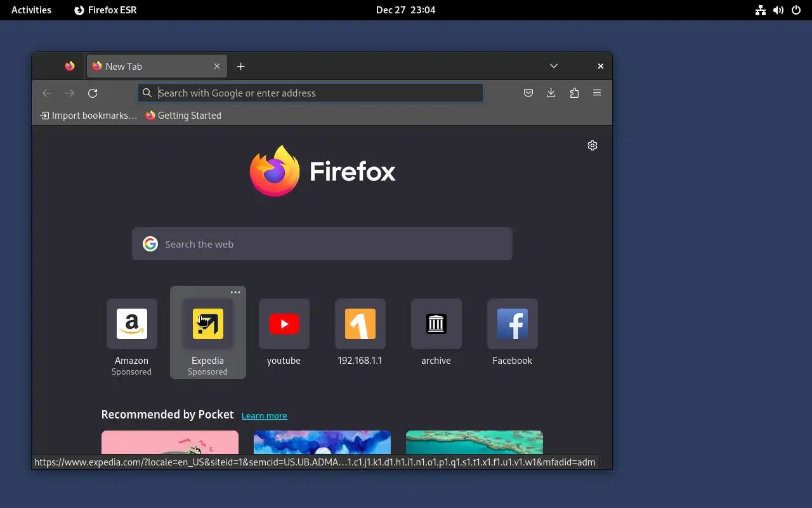The height and width of the screenshot is (508, 812).
Task: Close the Firefox window
Action: pos(601,66)
